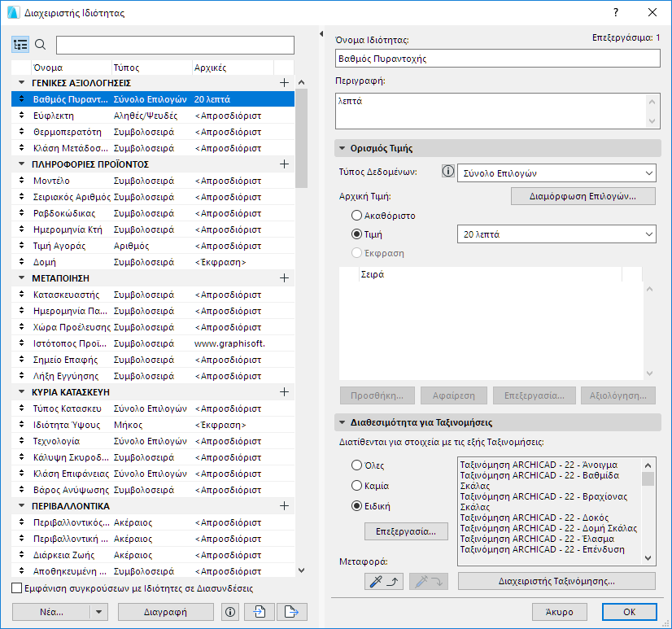Screen dimensions: 672x629
Task: Add property to ΜΕΤΑΠΟΙΗΣΗ group via plus
Action: click(284, 278)
